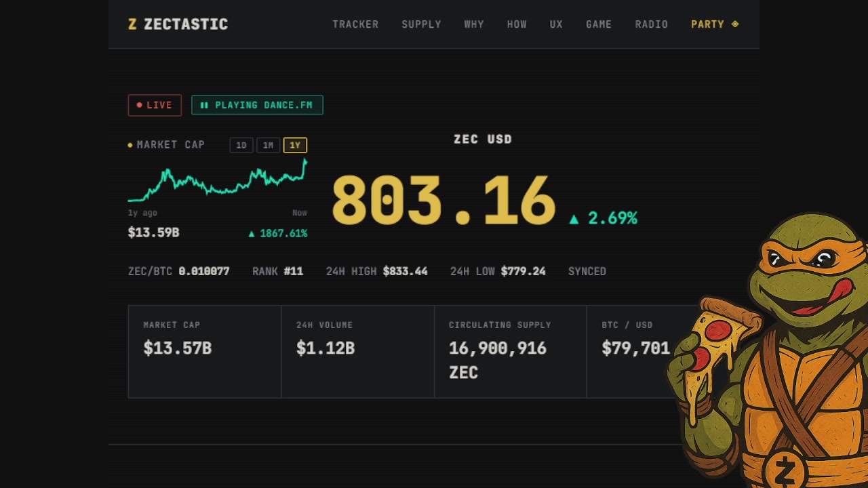Click the SYNCED status text
This screenshot has height=488, width=868.
pyautogui.click(x=587, y=271)
